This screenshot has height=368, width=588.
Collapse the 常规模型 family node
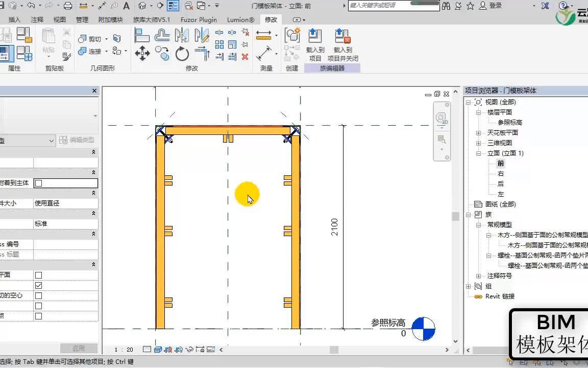478,225
